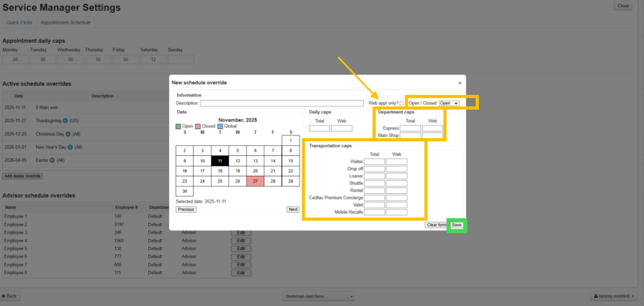Viewport: 644px width, 306px height.
Task: Click the Main Shop Web cap field
Action: click(432, 135)
